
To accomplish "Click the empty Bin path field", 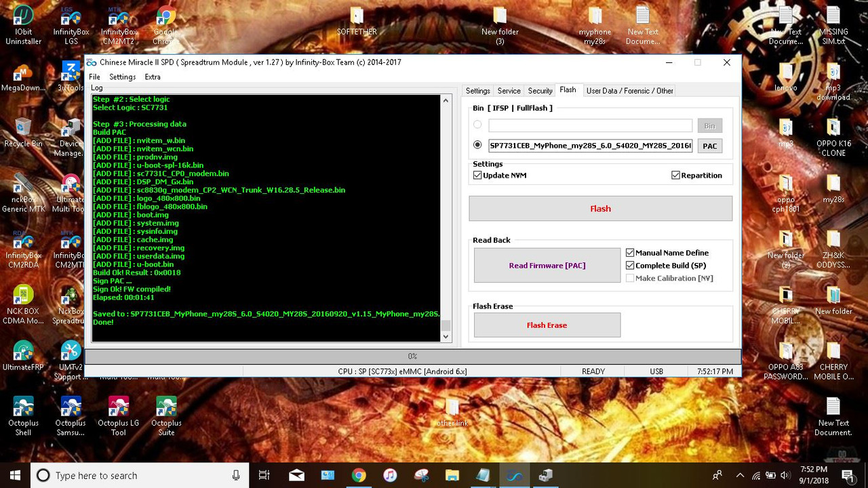I will tap(590, 125).
